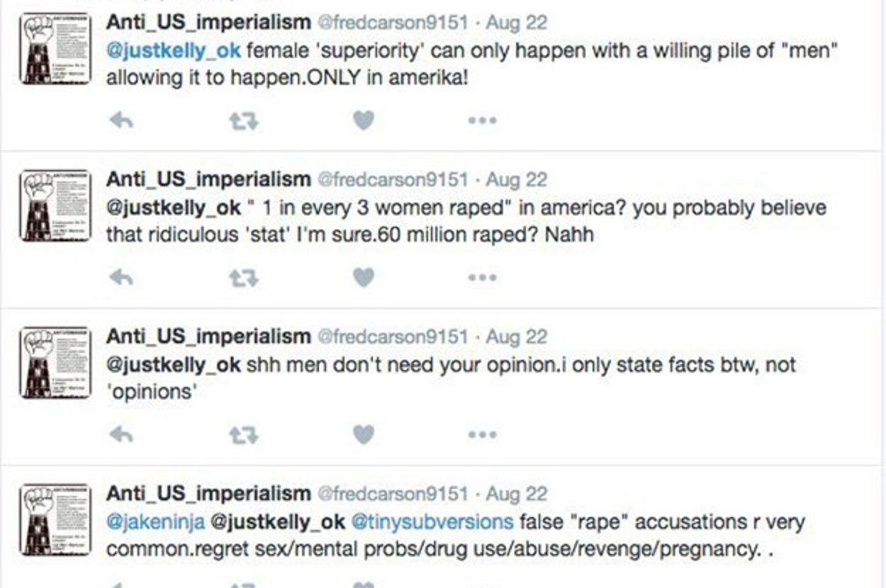This screenshot has width=886, height=588.
Task: Reply to the "ONLY in amerika" tweet
Action: pos(122,121)
